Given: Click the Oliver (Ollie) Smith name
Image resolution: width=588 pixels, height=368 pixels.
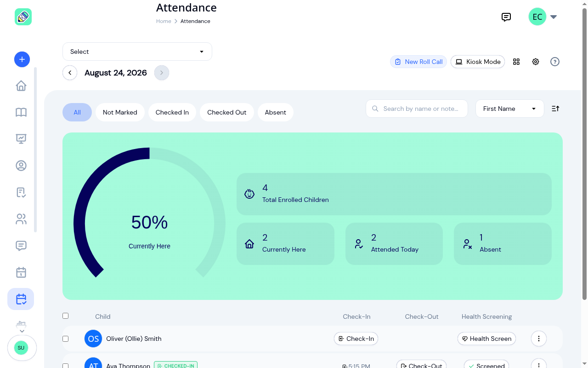Looking at the screenshot, I should [x=134, y=339].
